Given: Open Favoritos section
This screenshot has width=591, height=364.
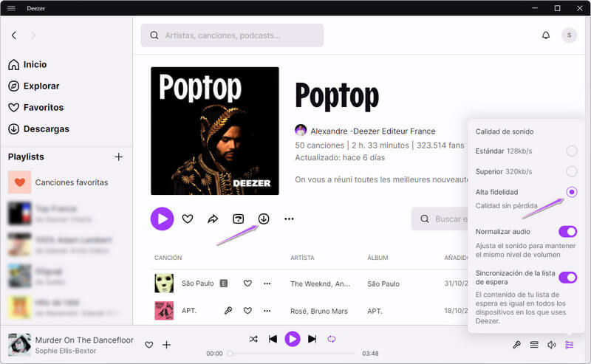Looking at the screenshot, I should click(x=35, y=107).
